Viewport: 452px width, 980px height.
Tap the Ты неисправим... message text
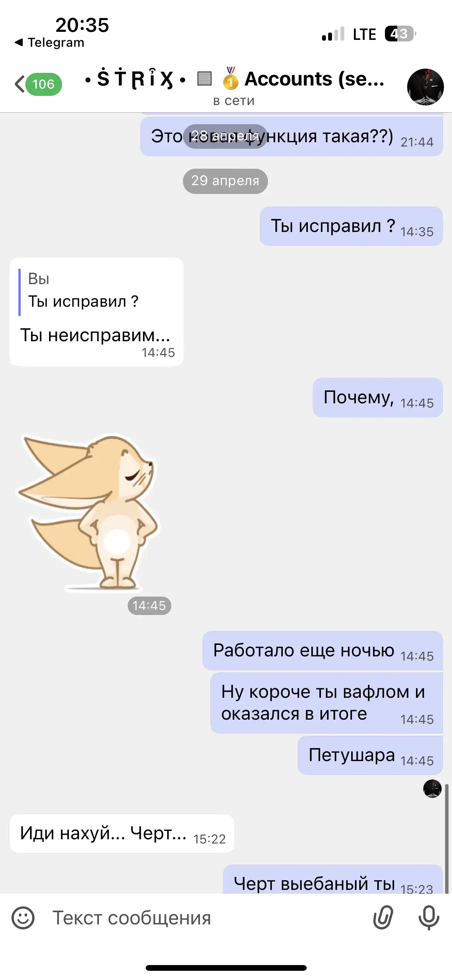click(95, 335)
